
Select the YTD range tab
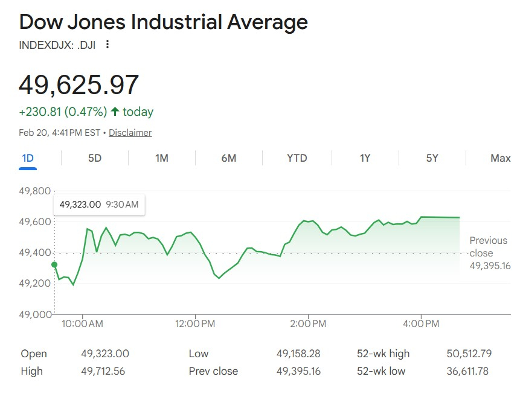point(297,158)
